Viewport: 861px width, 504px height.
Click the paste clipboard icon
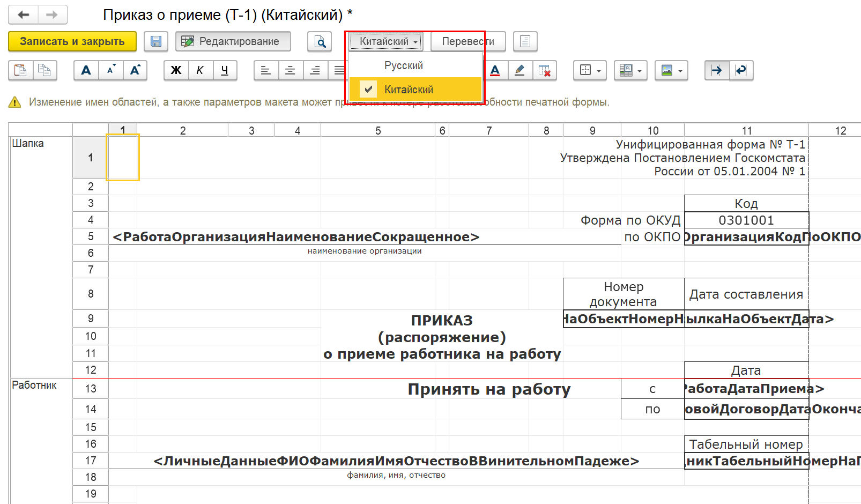tap(20, 70)
